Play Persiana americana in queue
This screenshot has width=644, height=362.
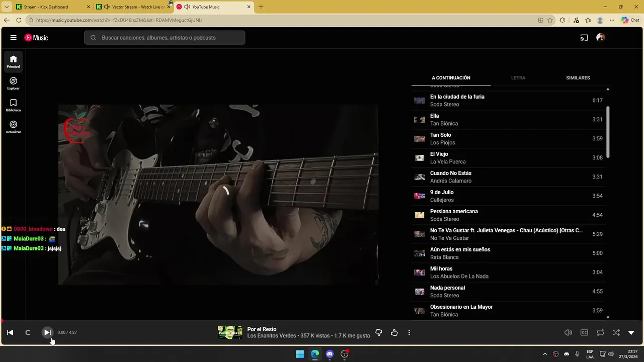(x=508, y=215)
